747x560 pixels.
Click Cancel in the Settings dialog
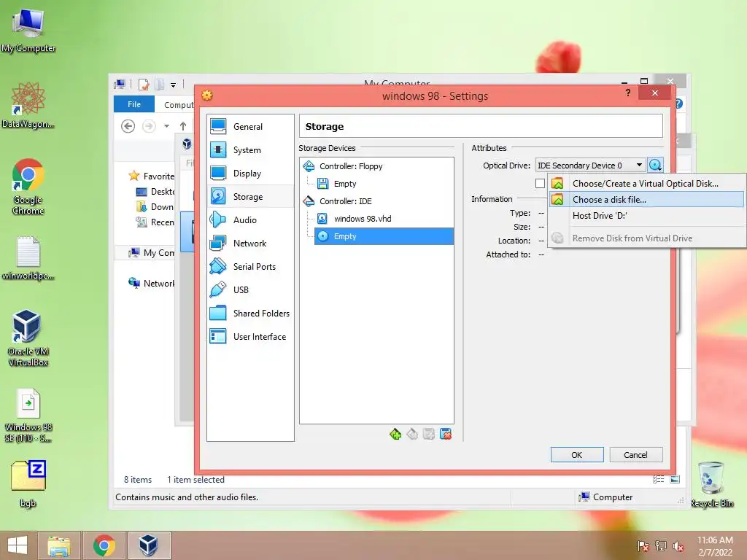pos(636,455)
